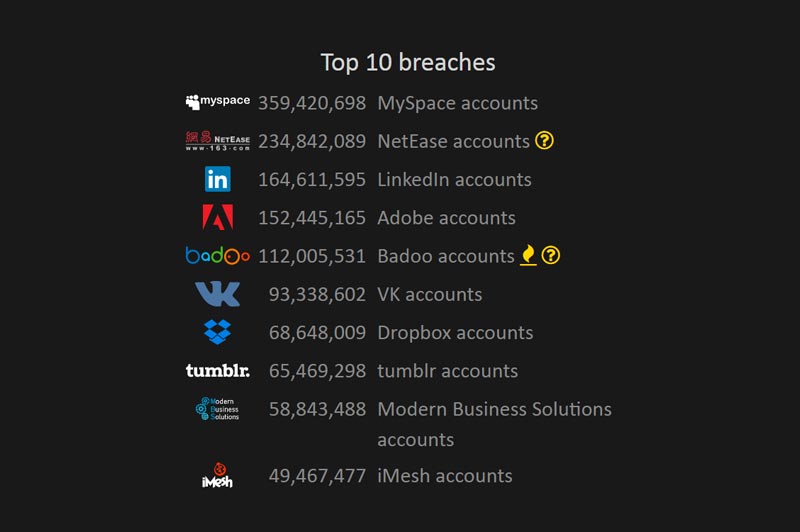This screenshot has height=532, width=800.
Task: Click the Modern Business Solutions logo
Action: [218, 409]
